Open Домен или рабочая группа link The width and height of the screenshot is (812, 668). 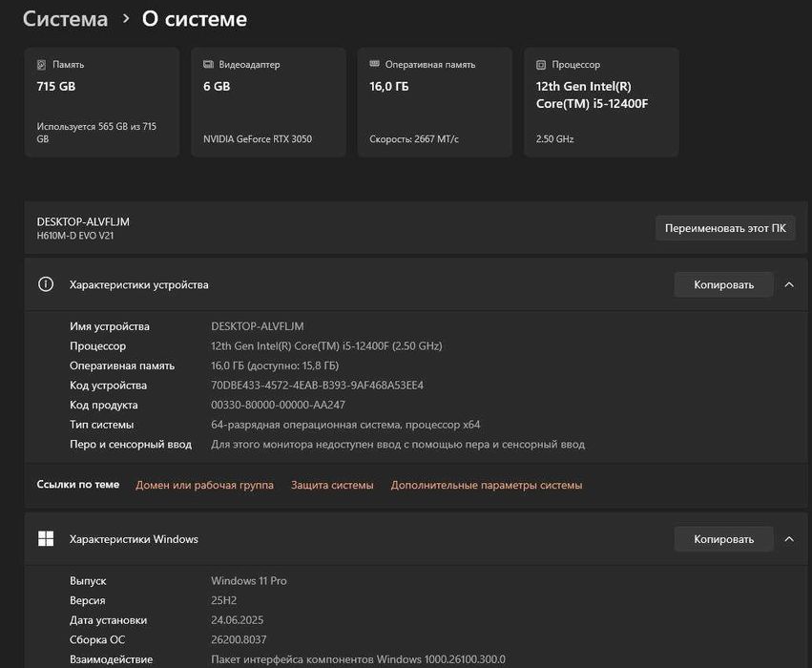[x=204, y=485]
